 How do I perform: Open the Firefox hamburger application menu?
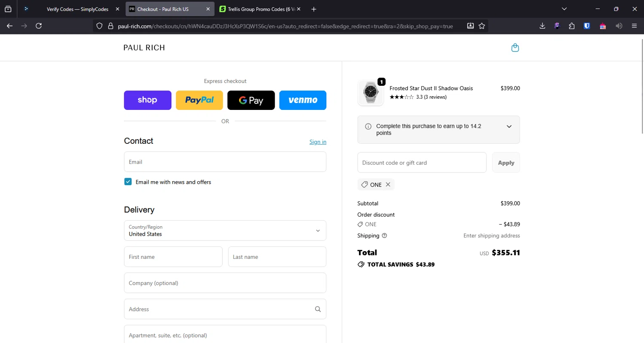click(634, 26)
